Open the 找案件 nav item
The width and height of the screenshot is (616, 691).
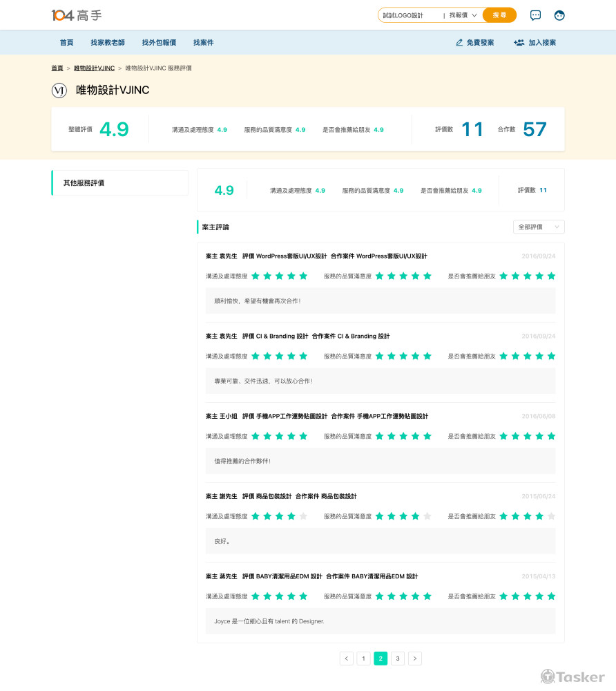[203, 43]
